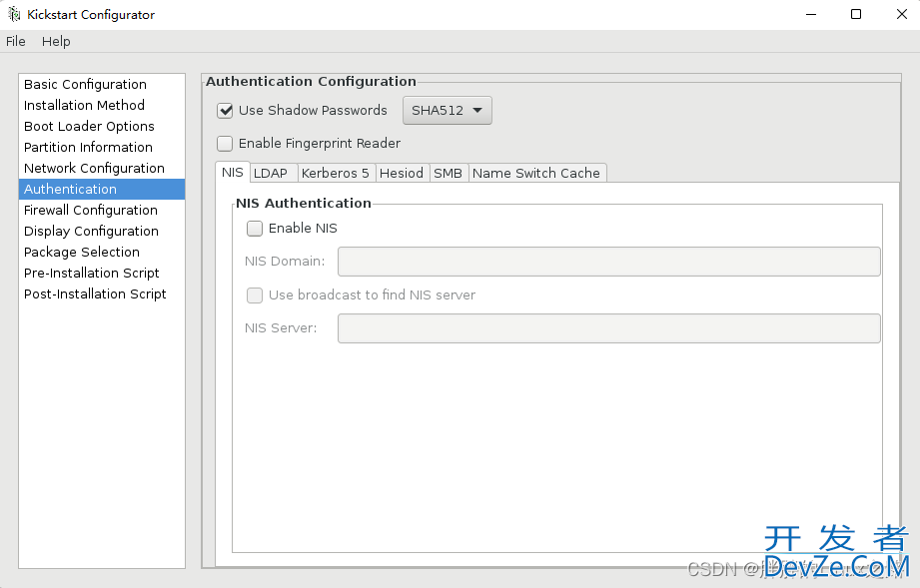Switch to the NIS tab
This screenshot has width=920, height=588.
(233, 173)
